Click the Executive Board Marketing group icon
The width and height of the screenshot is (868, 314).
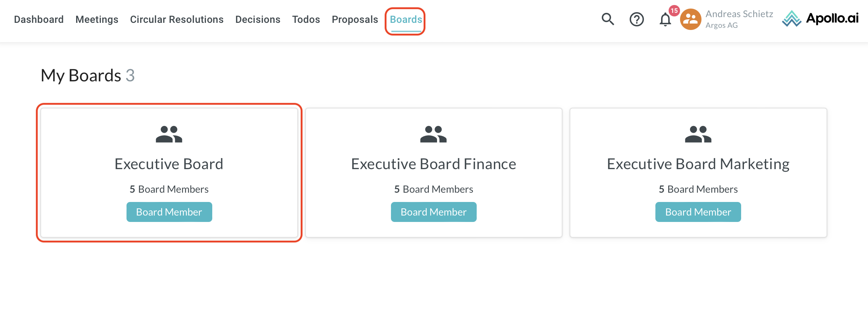(698, 134)
